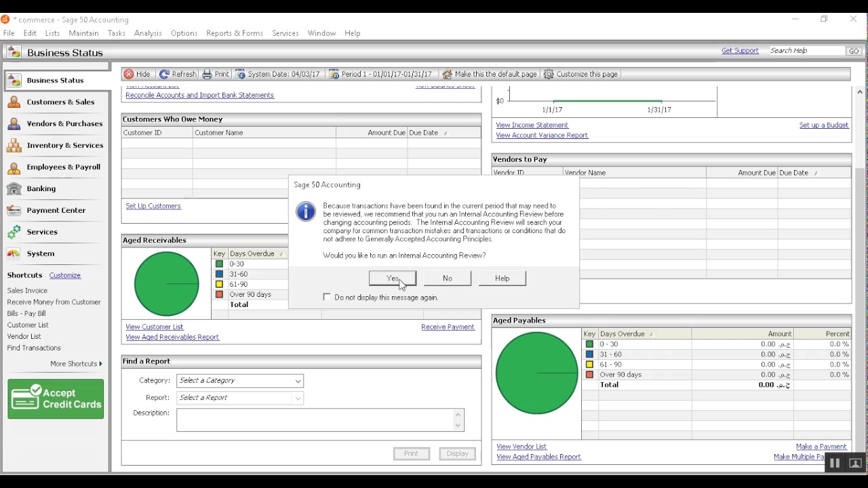Open the Get Support link
This screenshot has width=868, height=488.
click(740, 51)
